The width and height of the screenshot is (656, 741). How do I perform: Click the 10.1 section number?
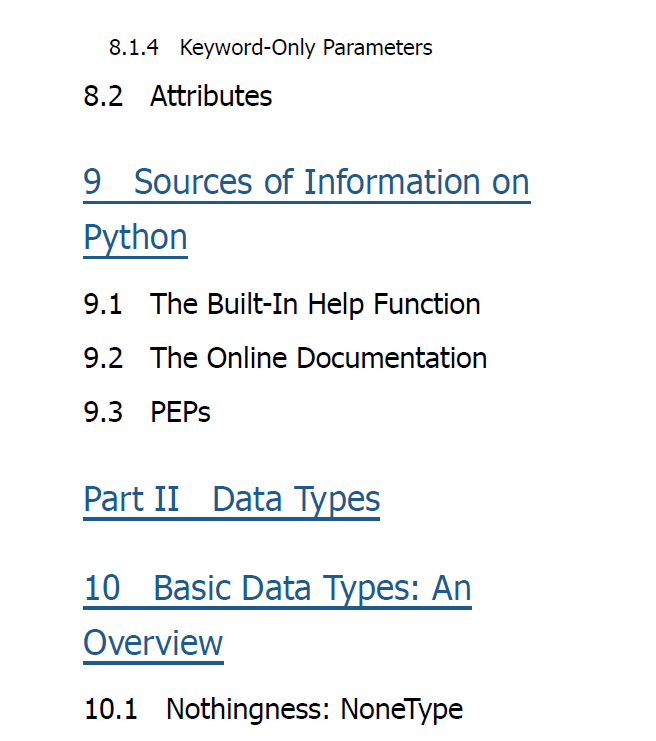(111, 709)
